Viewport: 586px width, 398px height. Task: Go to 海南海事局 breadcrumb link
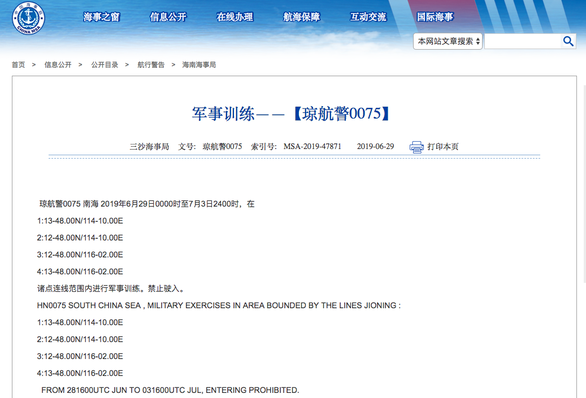click(199, 65)
